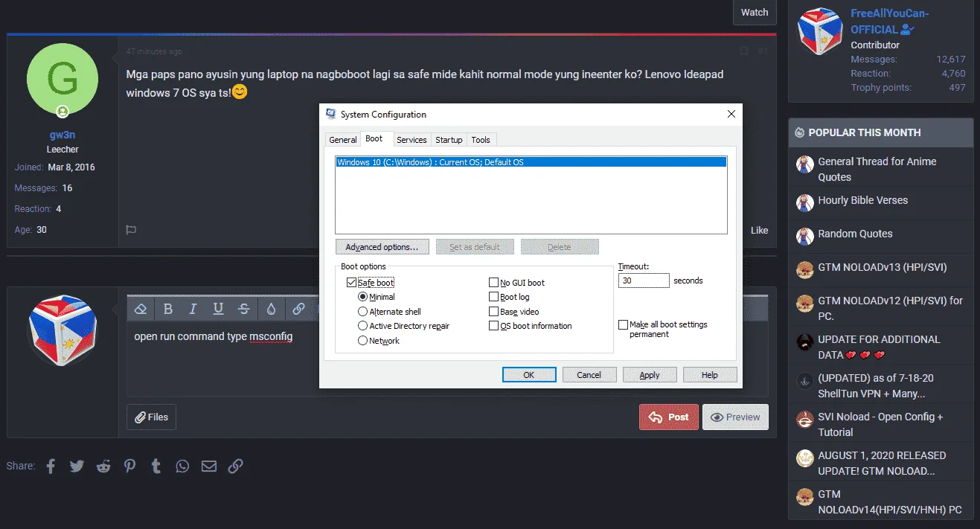Image resolution: width=980 pixels, height=529 pixels.
Task: Share thread on Tumblr
Action: click(156, 466)
